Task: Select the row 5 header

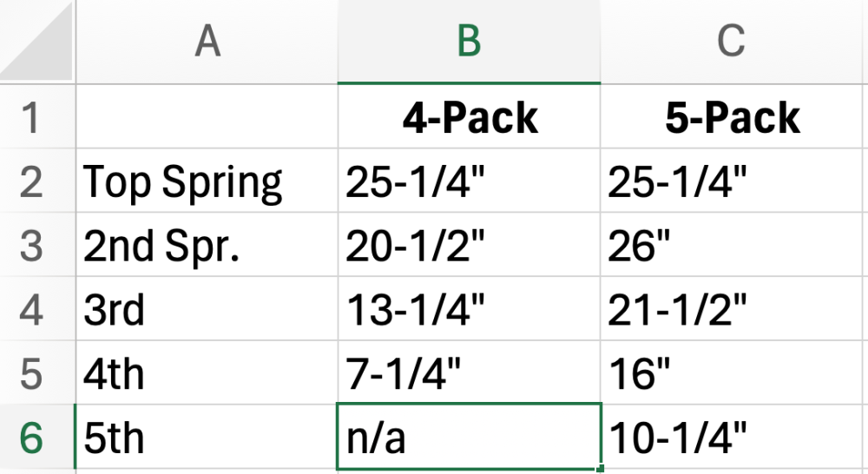Action: click(x=31, y=373)
